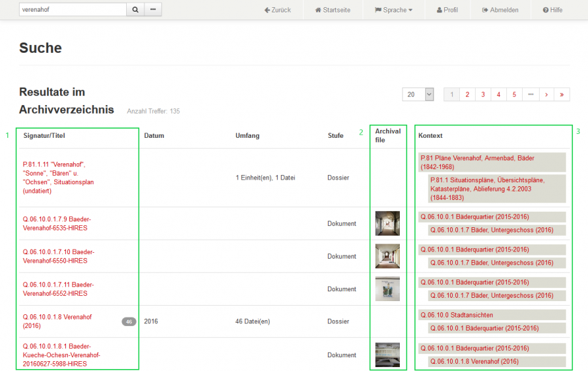This screenshot has height=371, width=588.
Task: Click in the verenahof search field
Action: (72, 10)
